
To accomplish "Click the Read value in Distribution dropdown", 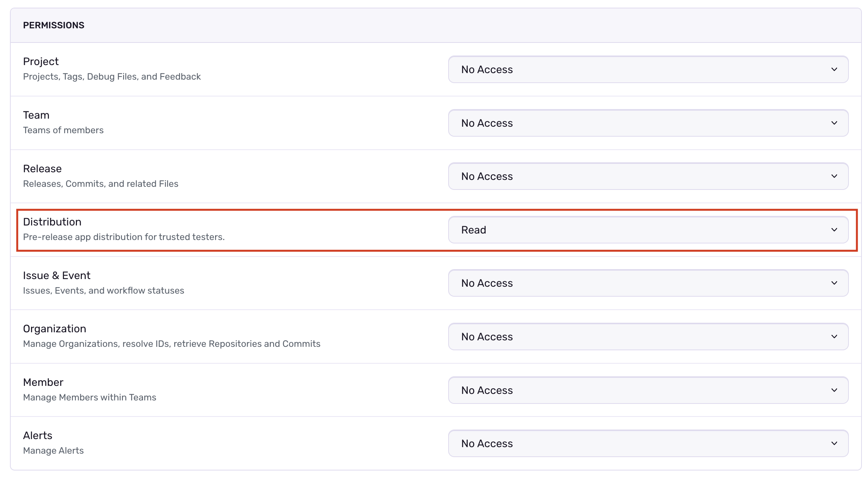I will (473, 230).
